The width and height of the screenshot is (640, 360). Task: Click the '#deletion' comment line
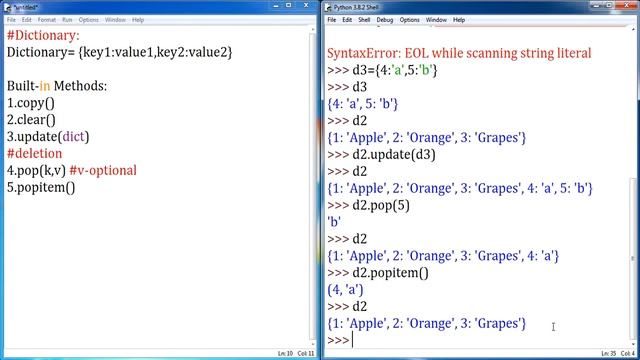34,153
